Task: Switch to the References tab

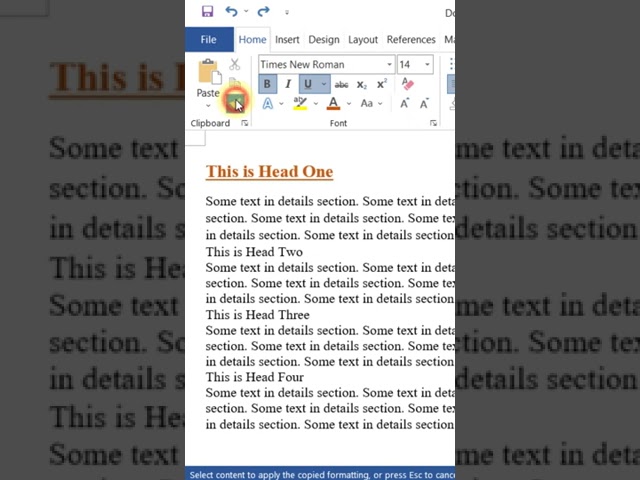Action: point(411,40)
